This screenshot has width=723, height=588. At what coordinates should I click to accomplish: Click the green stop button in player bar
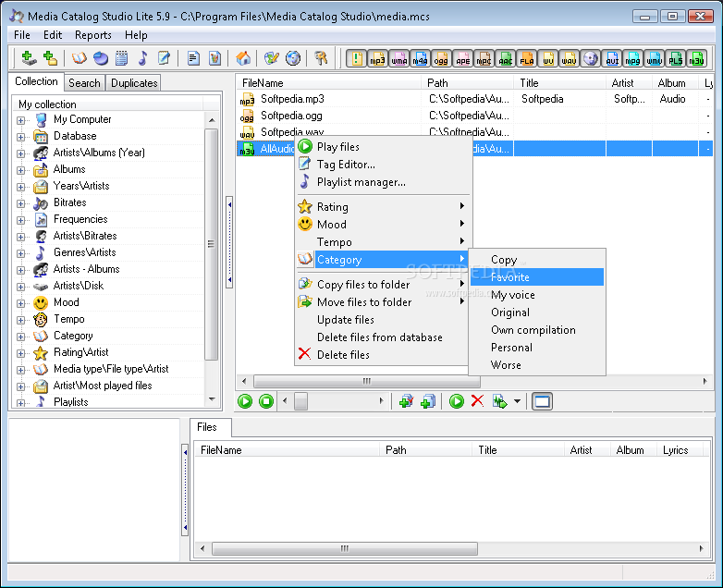pyautogui.click(x=266, y=401)
